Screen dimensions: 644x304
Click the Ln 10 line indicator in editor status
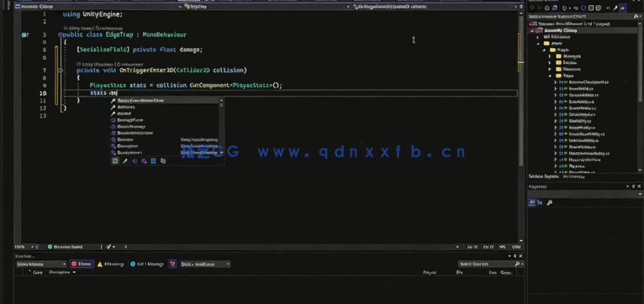pyautogui.click(x=472, y=247)
